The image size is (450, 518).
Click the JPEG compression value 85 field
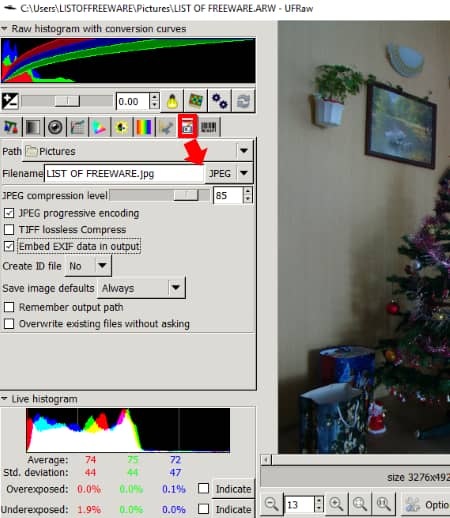click(228, 195)
